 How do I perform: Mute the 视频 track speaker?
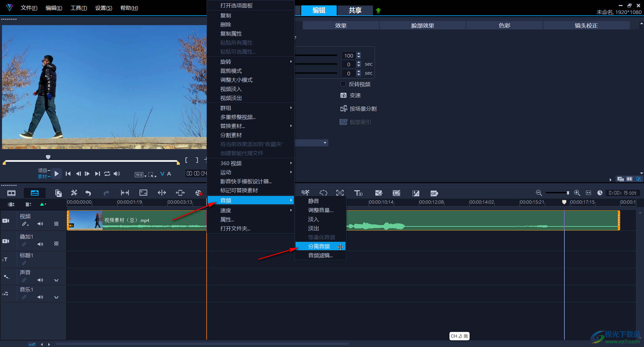coord(40,224)
